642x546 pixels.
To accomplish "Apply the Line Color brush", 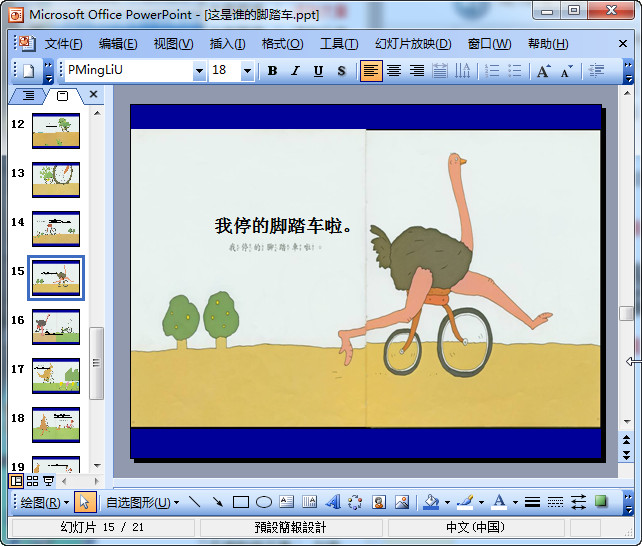I will click(465, 502).
